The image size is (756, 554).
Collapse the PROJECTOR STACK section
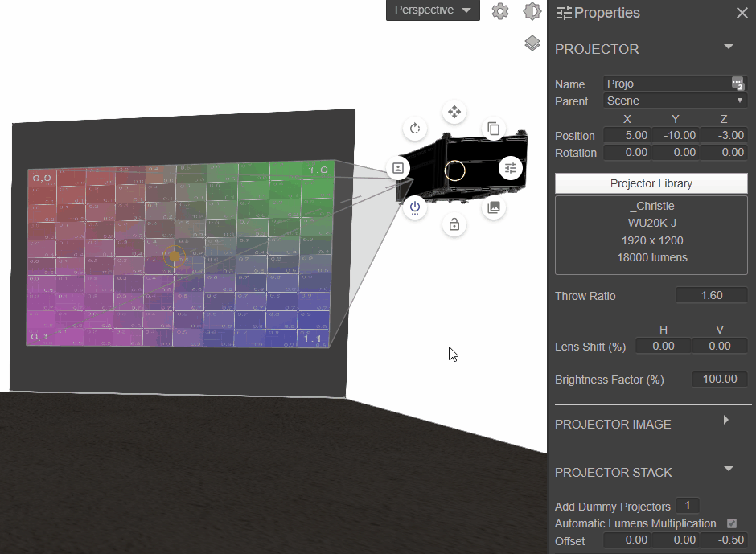point(728,469)
